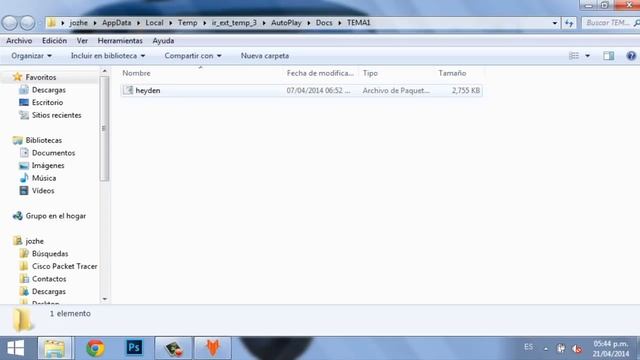Image resolution: width=640 pixels, height=360 pixels.
Task: Expand Incluir en biblioteca dropdown
Action: (108, 56)
